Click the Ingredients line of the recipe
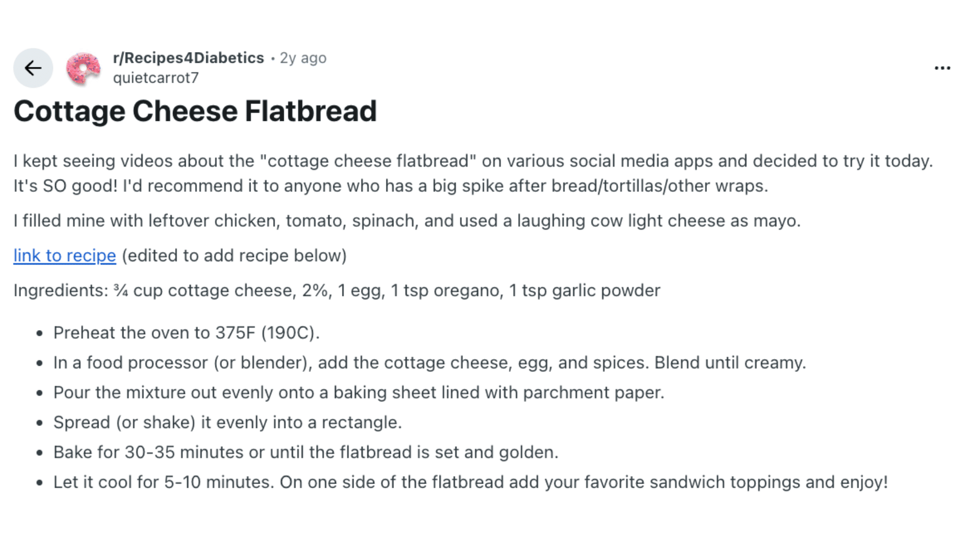The image size is (980, 551). pos(204,291)
